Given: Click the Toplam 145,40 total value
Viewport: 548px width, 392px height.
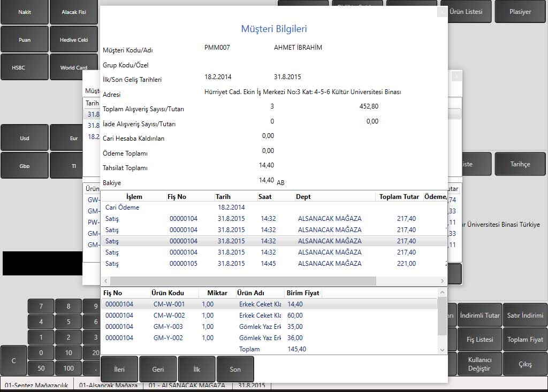Looking at the screenshot, I should [296, 349].
